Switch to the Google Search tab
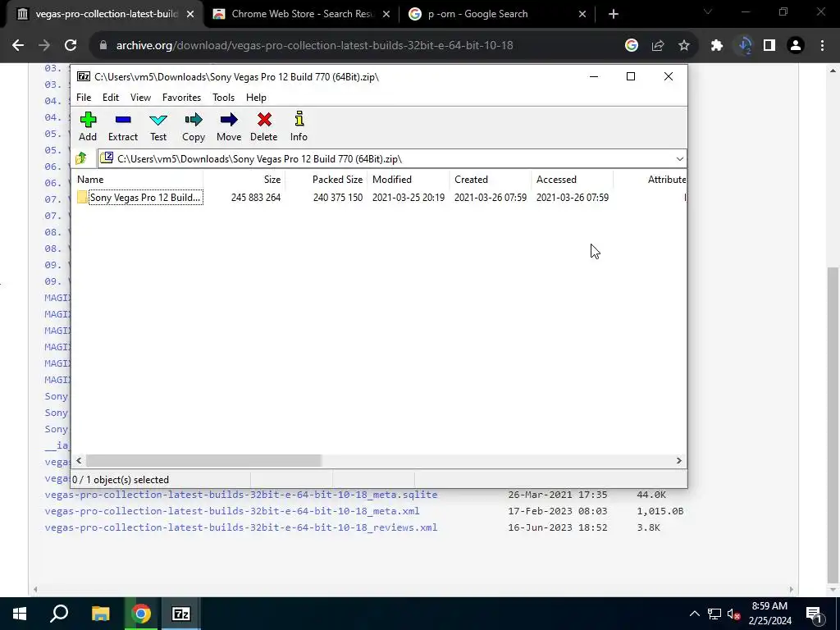The image size is (840, 630). pos(496,14)
